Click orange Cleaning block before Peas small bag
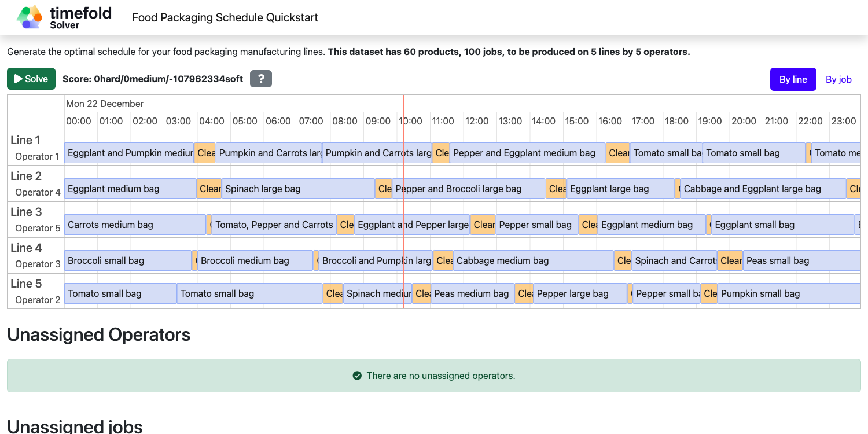 coord(730,260)
